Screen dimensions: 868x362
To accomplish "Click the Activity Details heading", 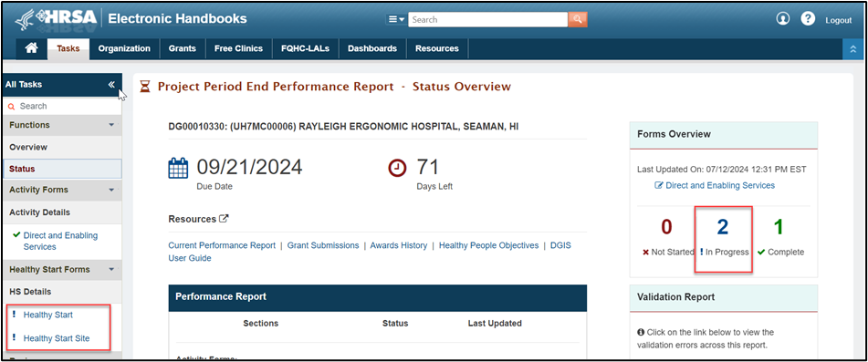I will tap(40, 212).
